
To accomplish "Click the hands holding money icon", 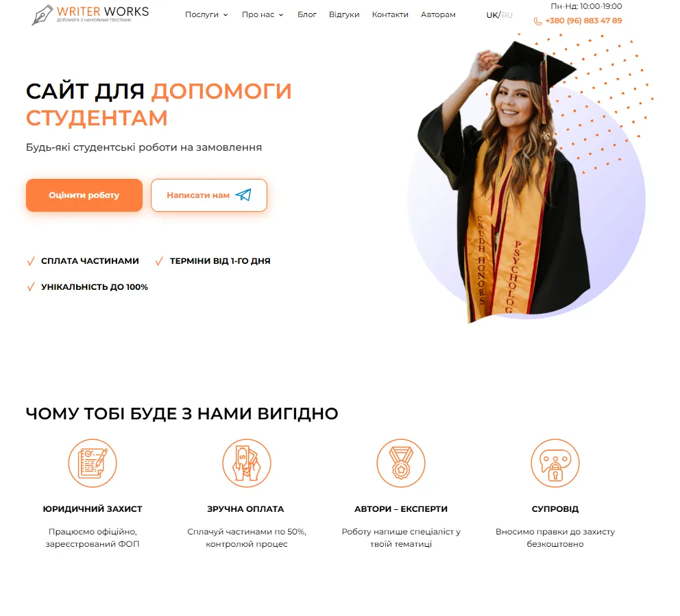I will pos(247,463).
